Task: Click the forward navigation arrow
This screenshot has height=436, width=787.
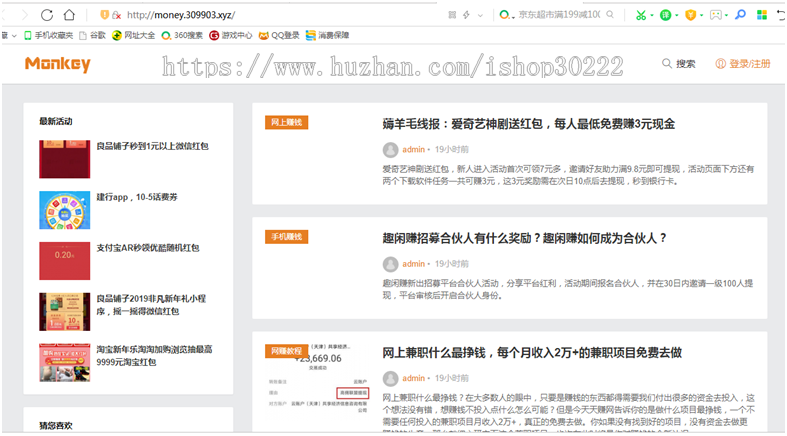Action: [x=24, y=15]
